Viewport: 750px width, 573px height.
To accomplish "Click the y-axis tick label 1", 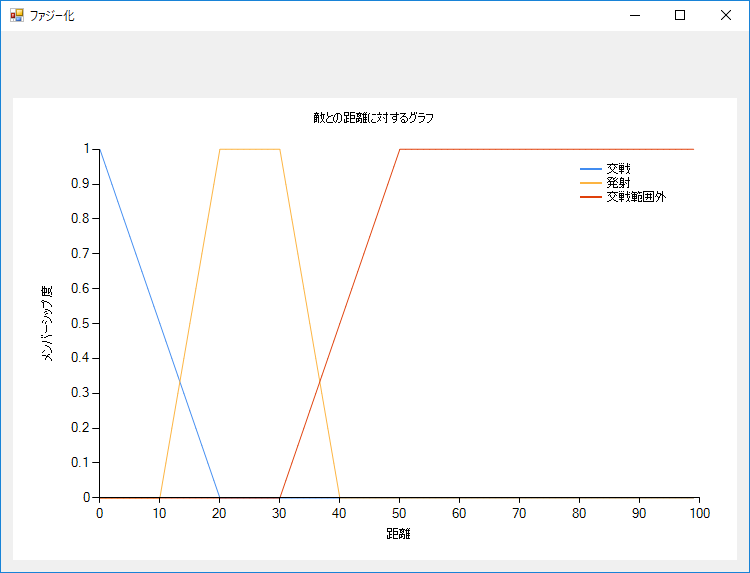I will 87,149.
